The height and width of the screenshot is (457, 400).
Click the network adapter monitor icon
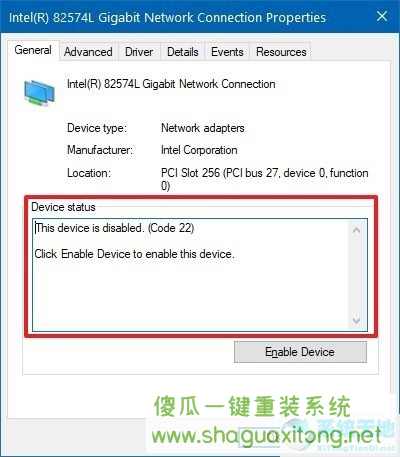pyautogui.click(x=39, y=92)
